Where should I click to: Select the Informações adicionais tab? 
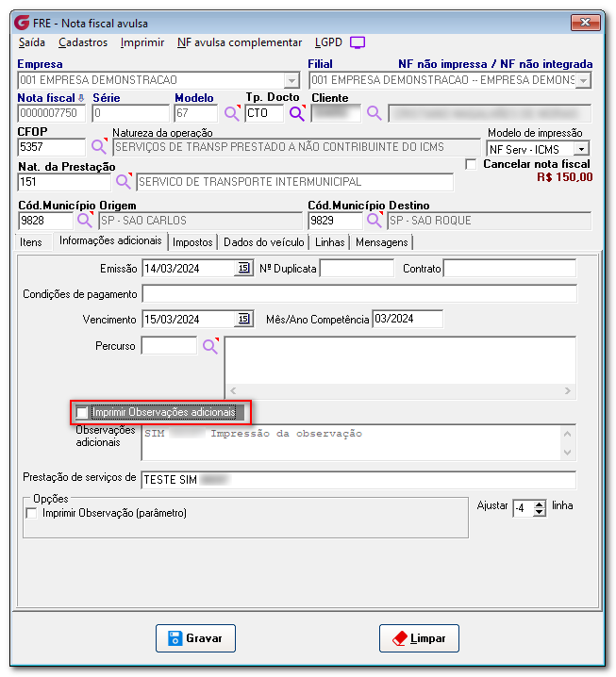[x=110, y=240]
